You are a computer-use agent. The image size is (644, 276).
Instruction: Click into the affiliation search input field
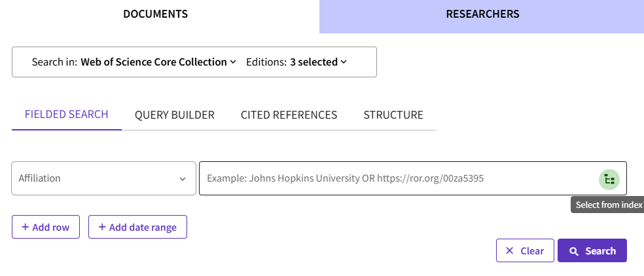(x=393, y=178)
